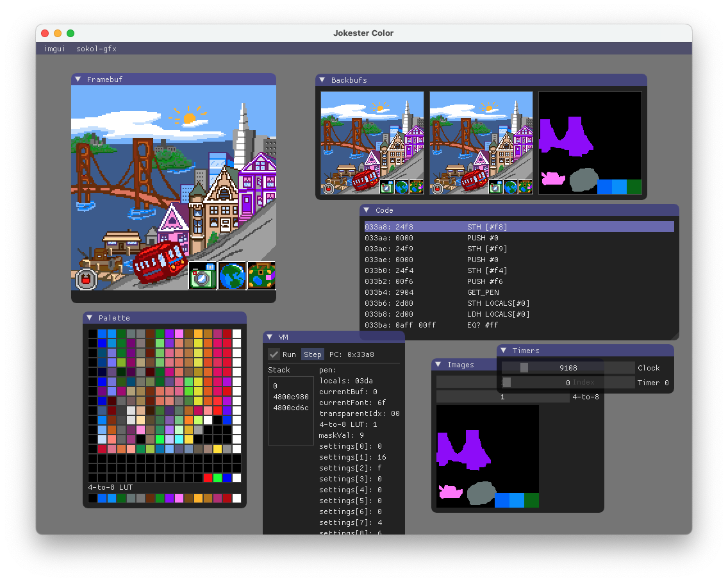Click stack entry 4800cd6c

click(x=291, y=408)
